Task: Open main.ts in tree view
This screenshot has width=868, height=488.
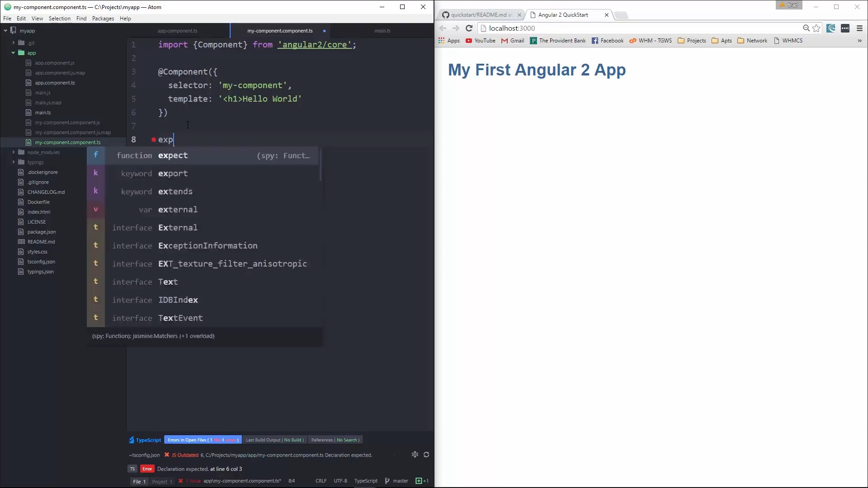Action: pos(43,113)
